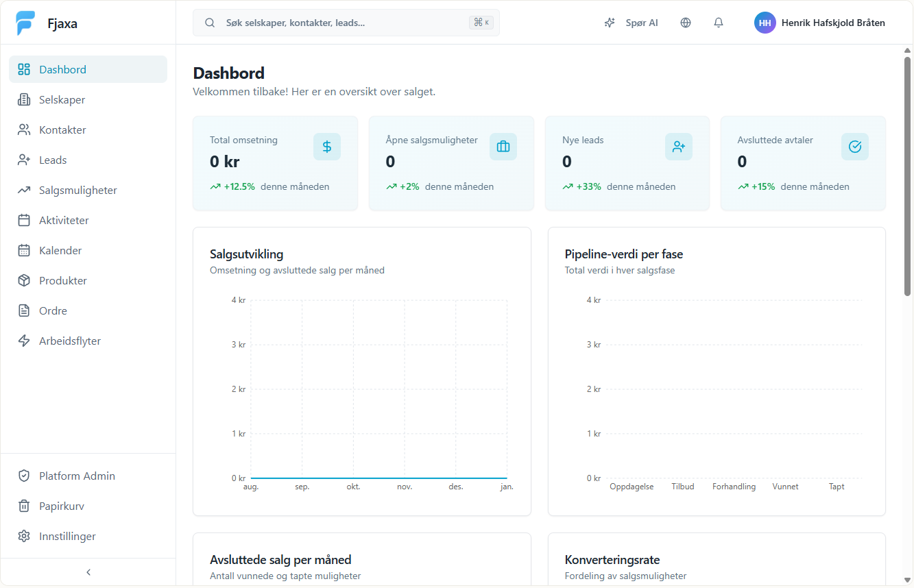Select Dashboard in the sidebar
Viewport: 914px width, 588px height.
pyautogui.click(x=62, y=69)
